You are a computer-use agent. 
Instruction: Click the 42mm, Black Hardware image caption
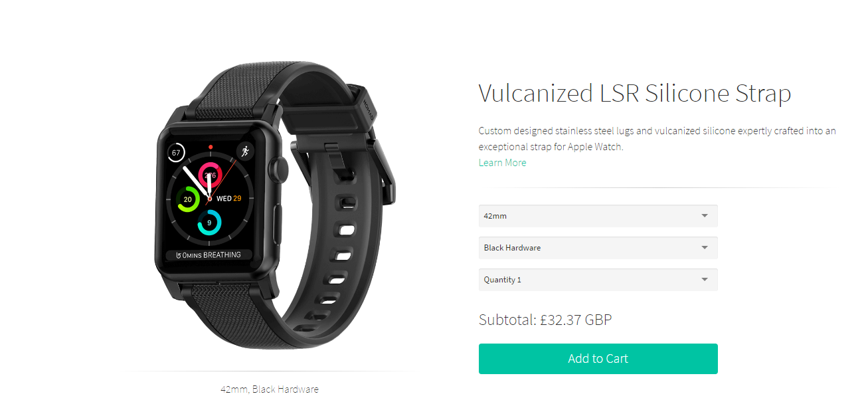coord(270,389)
